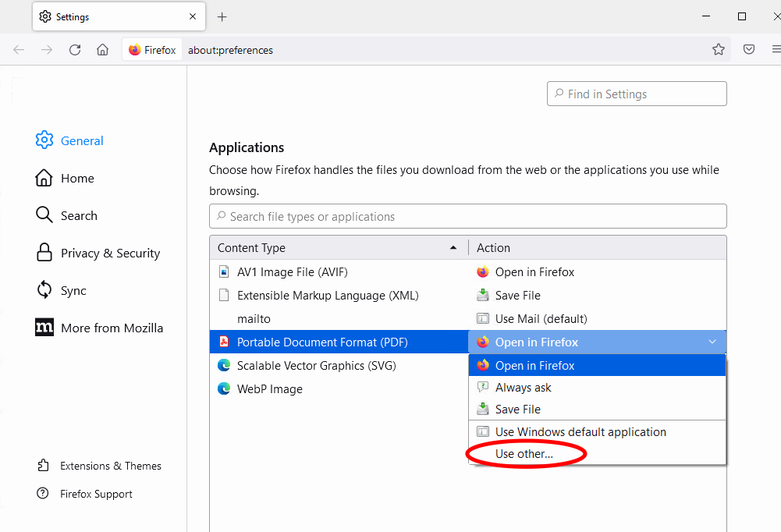Viewport: 781px width, 532px height.
Task: Open a new tab with plus button
Action: tap(222, 16)
